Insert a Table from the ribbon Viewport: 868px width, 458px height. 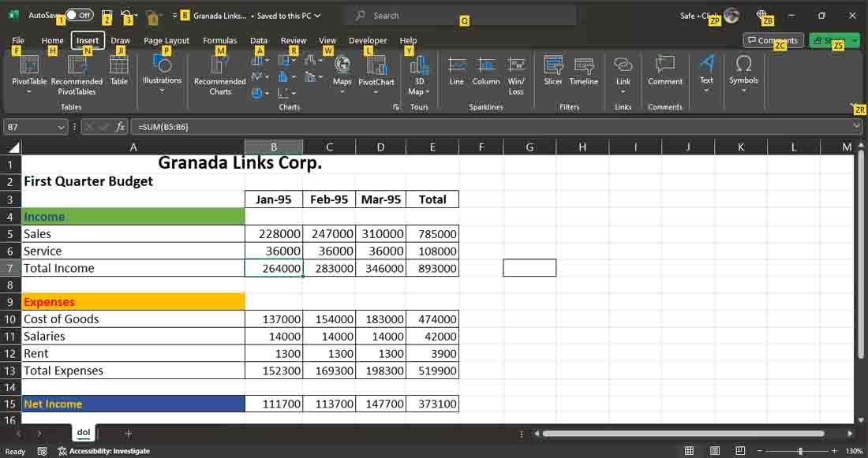119,70
